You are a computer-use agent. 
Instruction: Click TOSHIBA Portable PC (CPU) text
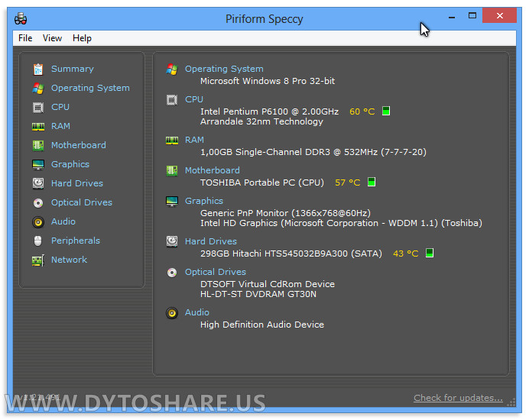[x=262, y=183]
